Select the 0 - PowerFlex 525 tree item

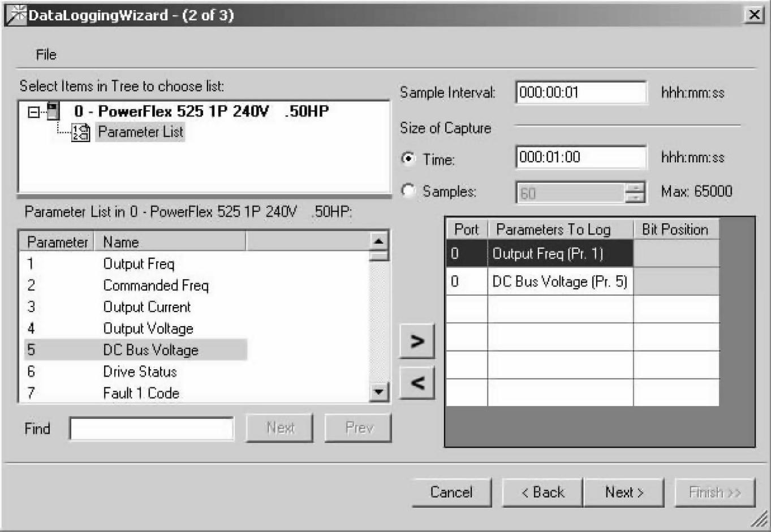coord(201,111)
